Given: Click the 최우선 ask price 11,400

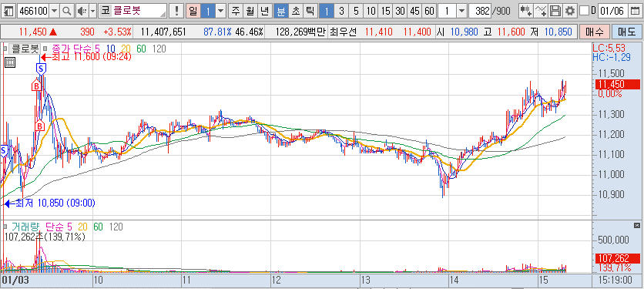Looking at the screenshot, I should (x=418, y=32).
